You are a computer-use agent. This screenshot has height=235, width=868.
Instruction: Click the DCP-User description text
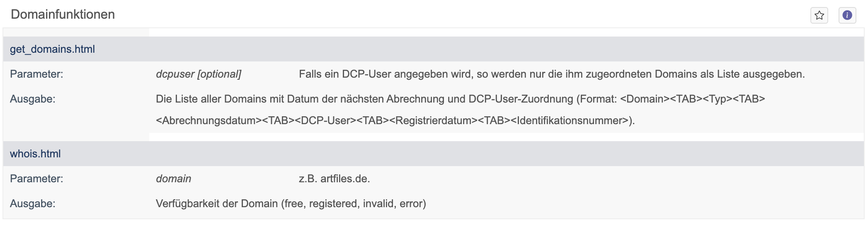[x=552, y=74]
